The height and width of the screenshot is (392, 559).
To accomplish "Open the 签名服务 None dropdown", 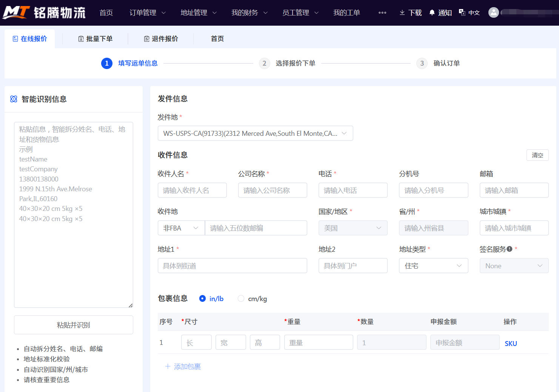I will 514,266.
